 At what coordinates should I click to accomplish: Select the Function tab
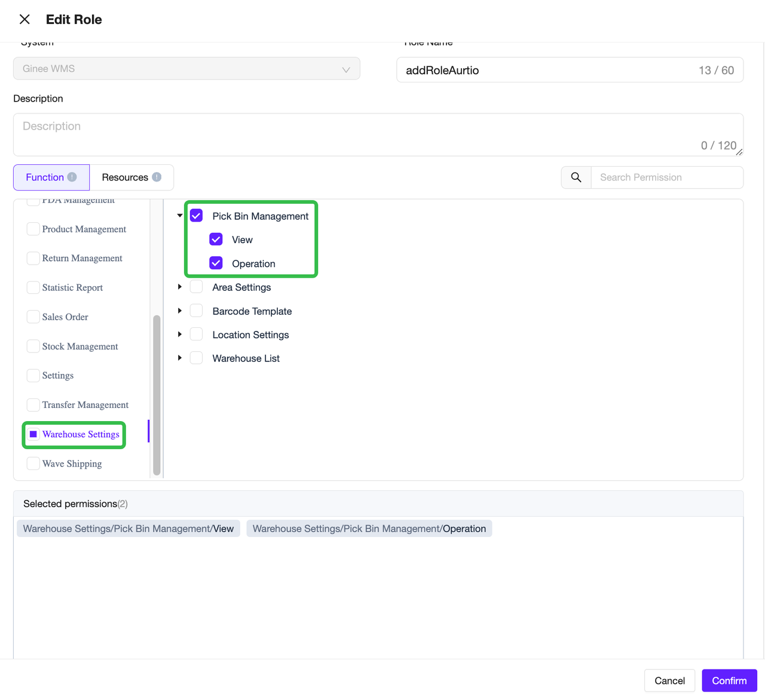click(x=45, y=177)
